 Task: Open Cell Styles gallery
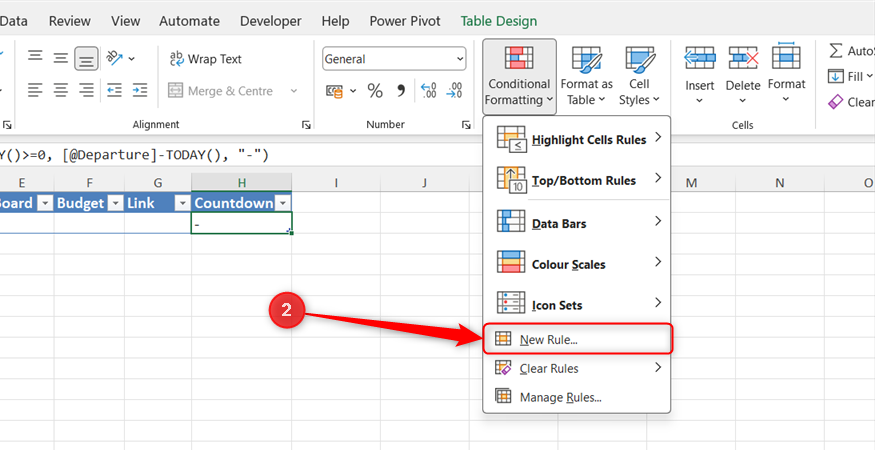tap(639, 76)
